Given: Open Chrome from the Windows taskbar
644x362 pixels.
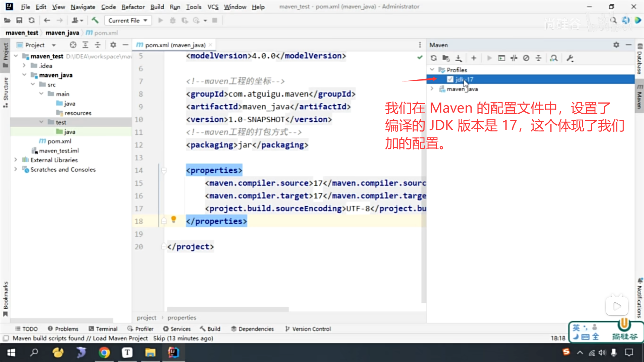Looking at the screenshot, I should [x=104, y=353].
